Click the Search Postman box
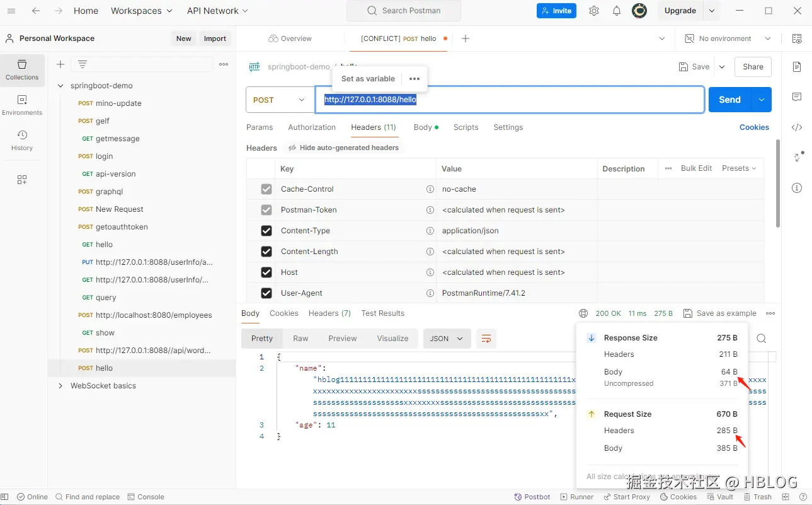The width and height of the screenshot is (812, 505). (x=403, y=11)
